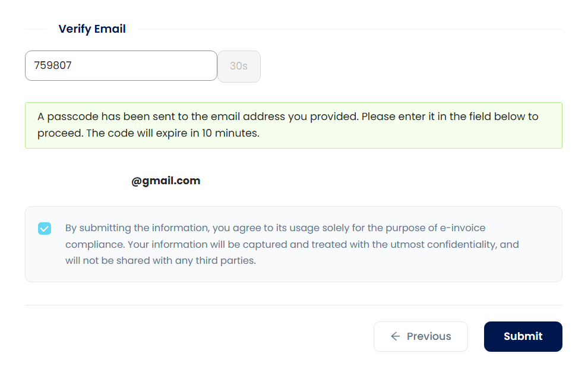Tick the blue checkmark icon
This screenshot has width=588, height=369.
tap(45, 229)
